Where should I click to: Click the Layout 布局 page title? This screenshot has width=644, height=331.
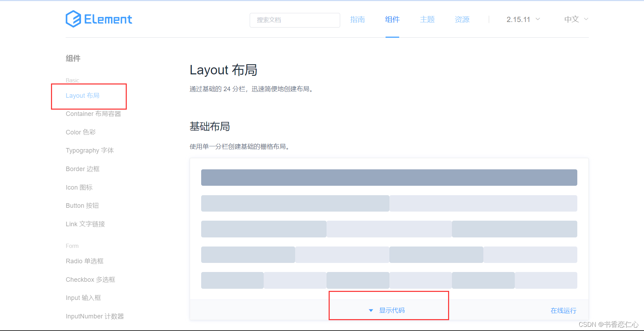pos(224,70)
